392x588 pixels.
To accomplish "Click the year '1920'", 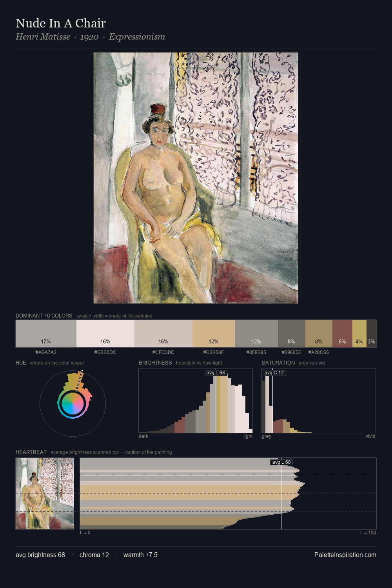I will pyautogui.click(x=89, y=37).
